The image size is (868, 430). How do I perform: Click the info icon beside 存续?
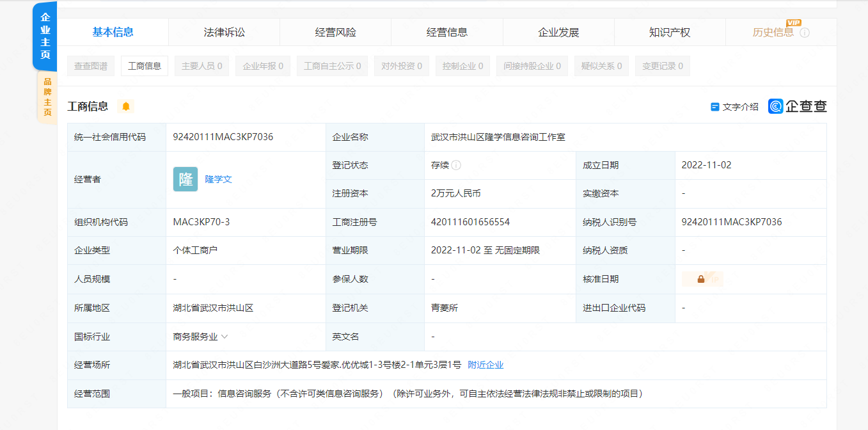[x=456, y=165]
